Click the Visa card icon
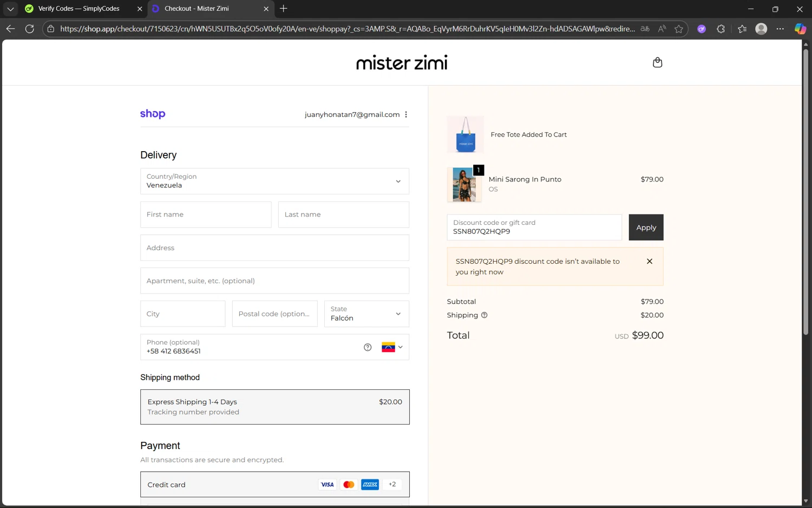 coord(327,485)
